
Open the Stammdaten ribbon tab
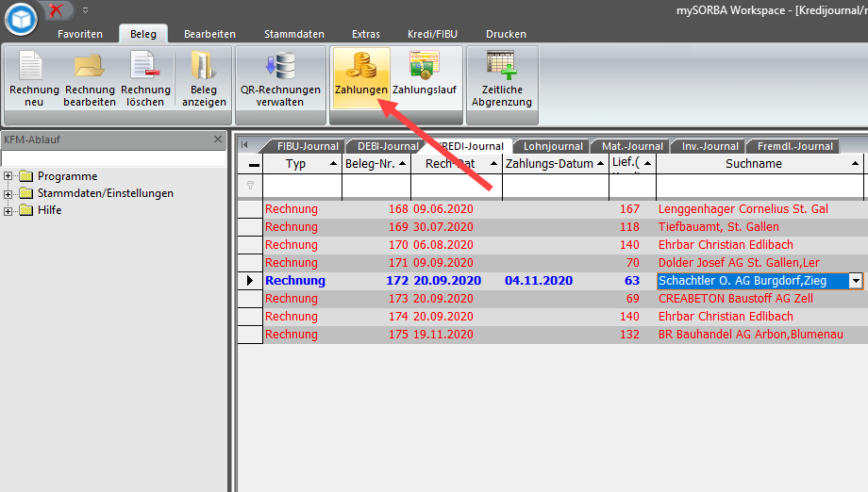click(x=294, y=34)
